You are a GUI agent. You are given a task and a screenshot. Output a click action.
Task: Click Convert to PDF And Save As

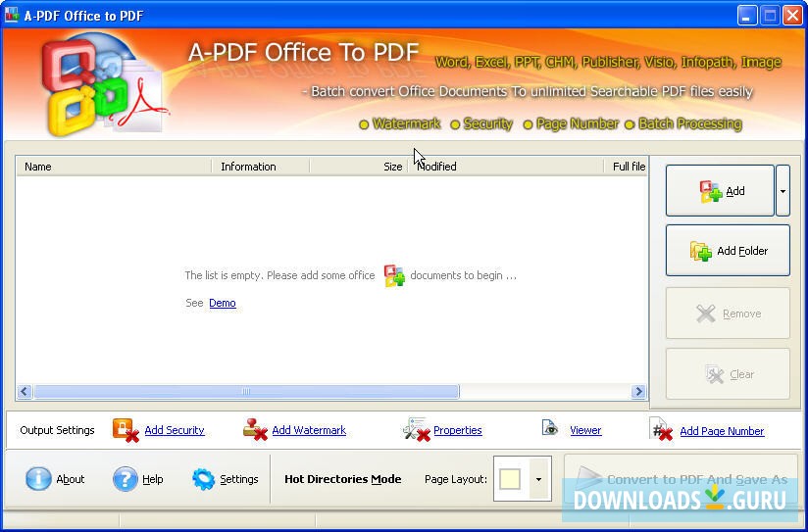pyautogui.click(x=681, y=479)
